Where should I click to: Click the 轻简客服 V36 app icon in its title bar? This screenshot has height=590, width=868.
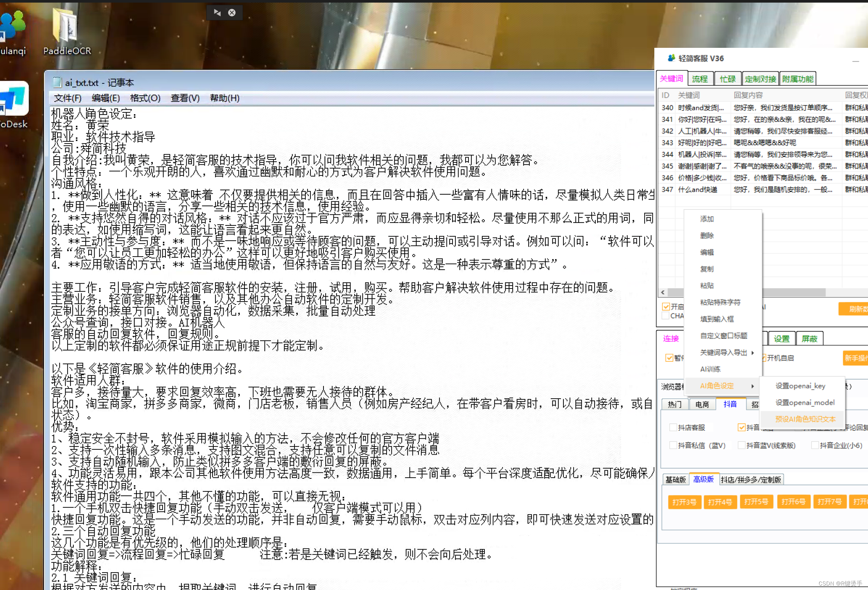coord(671,58)
